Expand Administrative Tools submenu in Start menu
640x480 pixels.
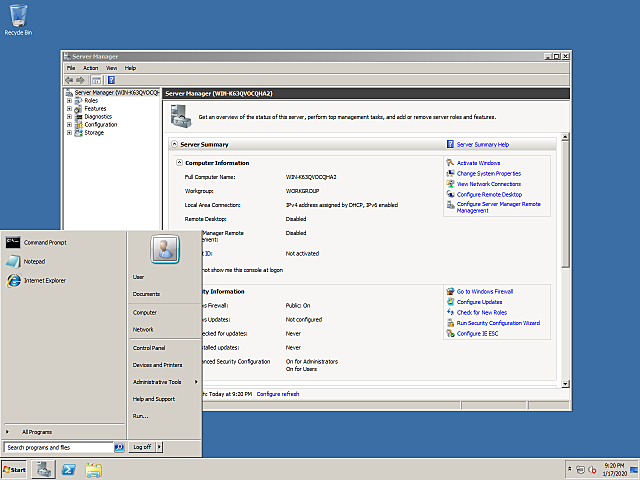click(164, 382)
